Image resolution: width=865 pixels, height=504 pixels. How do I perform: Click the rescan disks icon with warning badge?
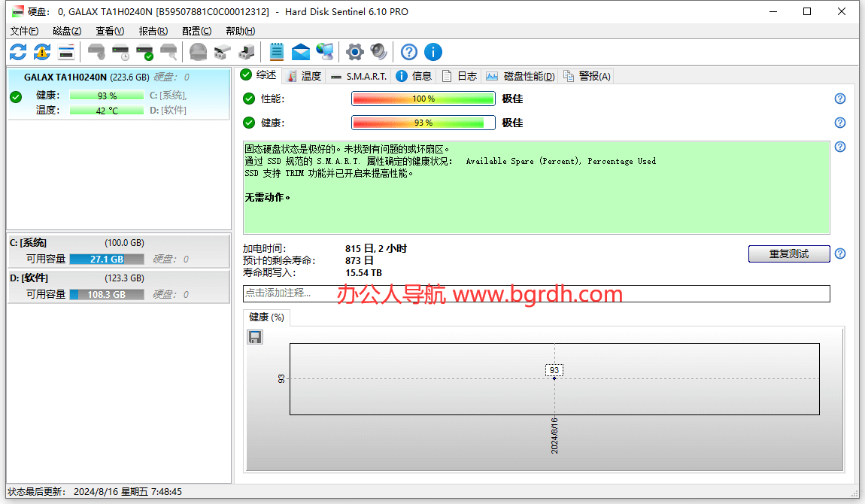[x=42, y=52]
